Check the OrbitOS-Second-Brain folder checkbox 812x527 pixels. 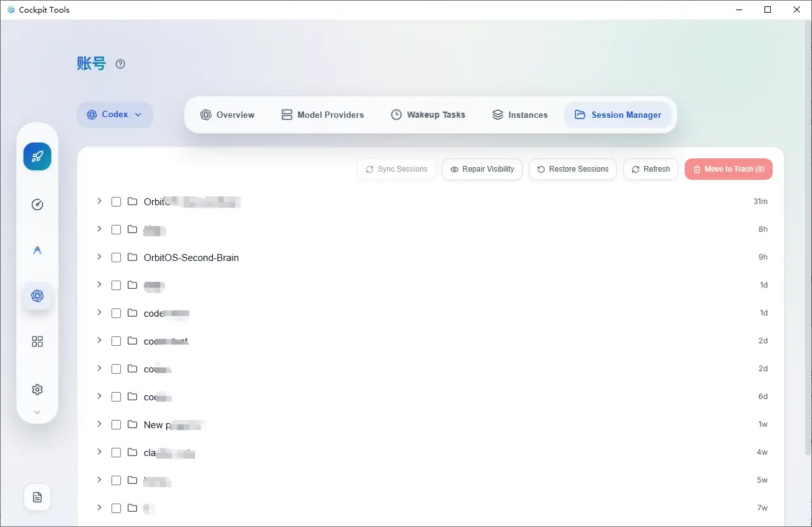[x=116, y=258]
